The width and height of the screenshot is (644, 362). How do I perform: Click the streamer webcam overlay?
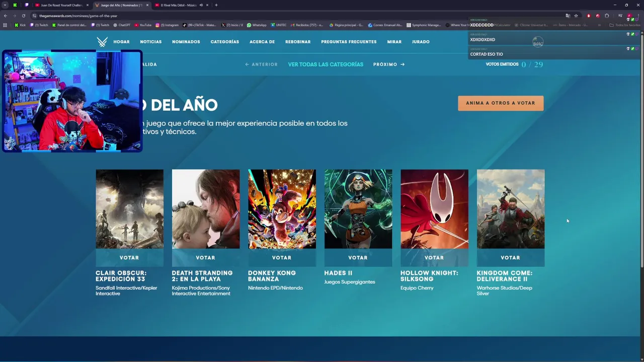pos(72,101)
